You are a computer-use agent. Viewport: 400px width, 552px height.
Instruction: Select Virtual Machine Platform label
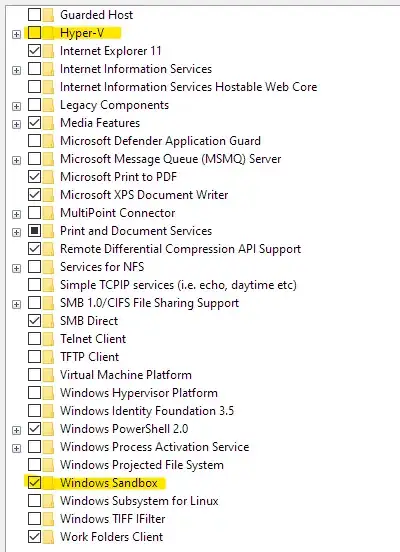click(126, 375)
